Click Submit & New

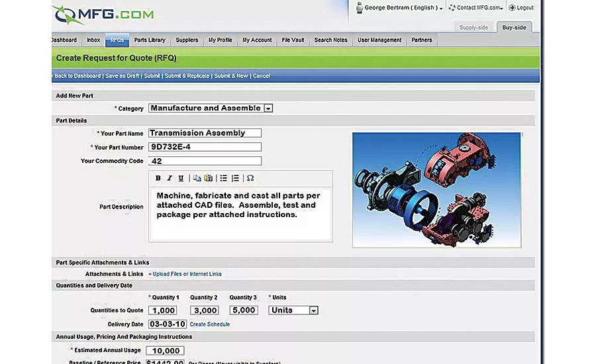click(231, 76)
